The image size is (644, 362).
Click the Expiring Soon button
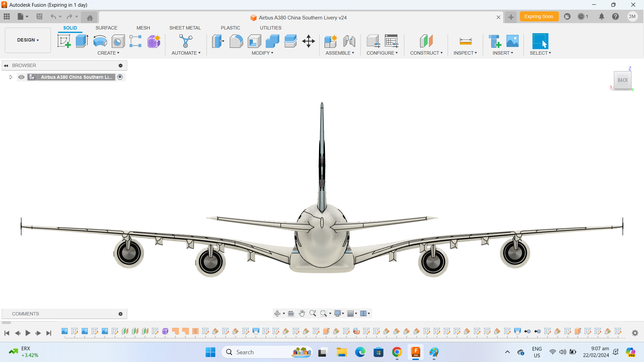[x=539, y=16]
